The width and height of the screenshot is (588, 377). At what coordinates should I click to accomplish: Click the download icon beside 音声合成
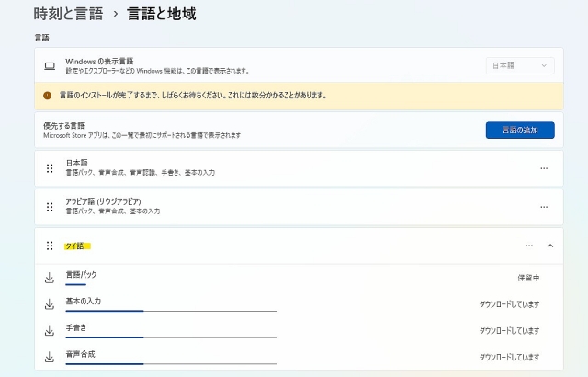point(50,357)
